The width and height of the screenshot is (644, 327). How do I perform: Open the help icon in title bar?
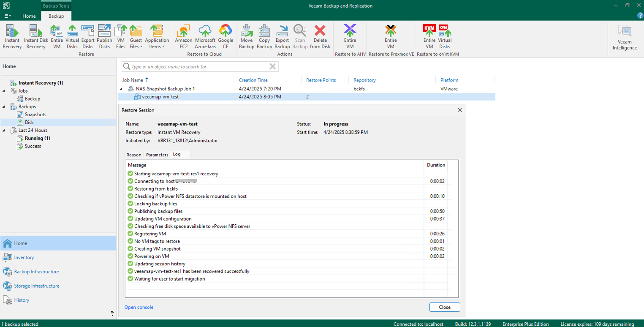click(x=640, y=16)
